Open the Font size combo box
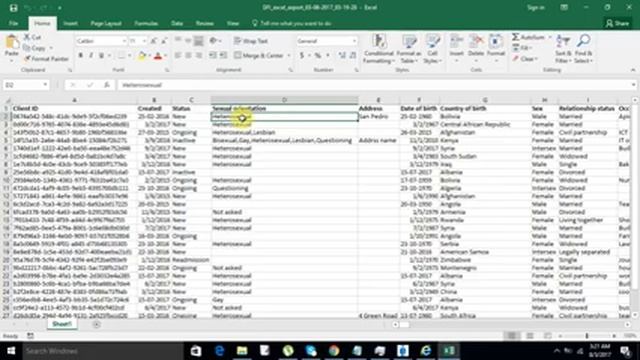 (x=138, y=41)
